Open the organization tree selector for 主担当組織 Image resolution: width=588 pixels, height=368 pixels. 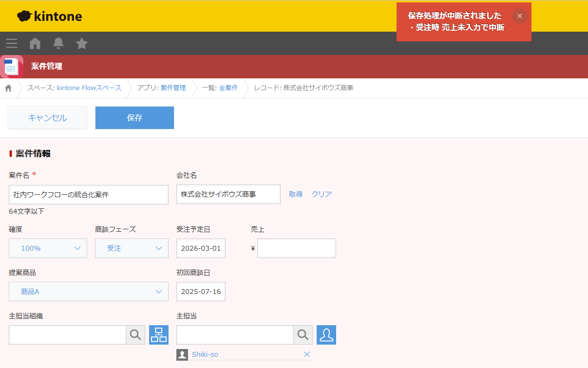(158, 335)
